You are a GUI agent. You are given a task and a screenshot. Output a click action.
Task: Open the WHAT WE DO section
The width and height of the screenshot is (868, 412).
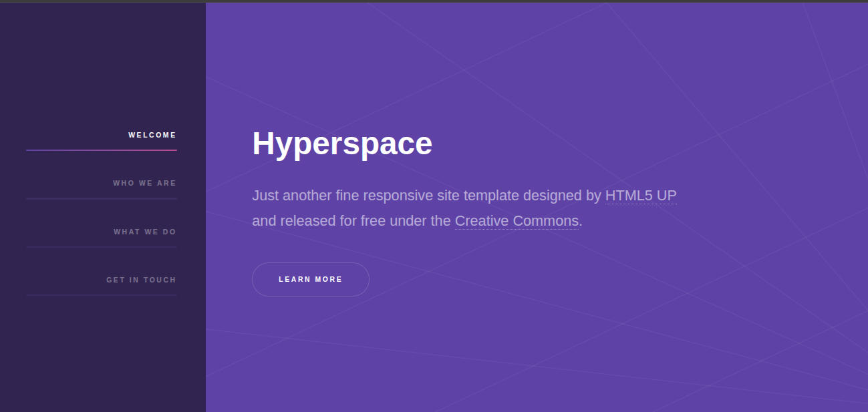(x=145, y=232)
